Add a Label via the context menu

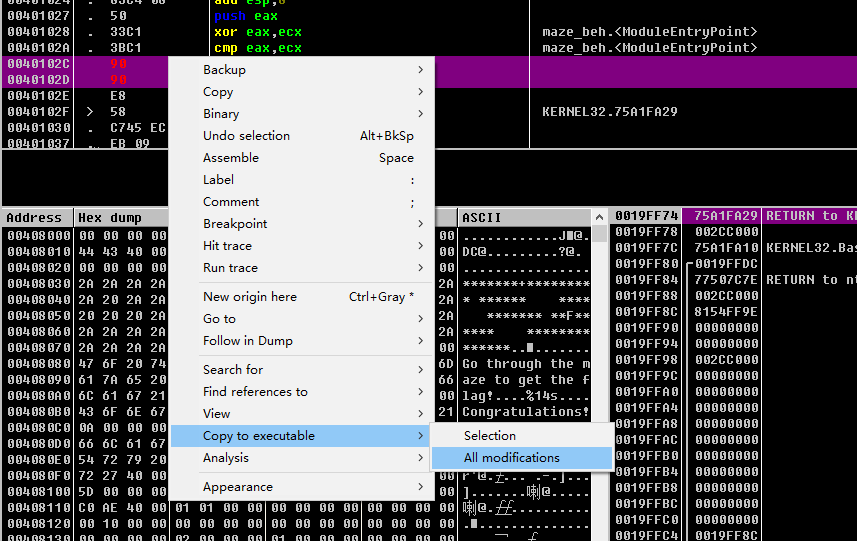[218, 180]
